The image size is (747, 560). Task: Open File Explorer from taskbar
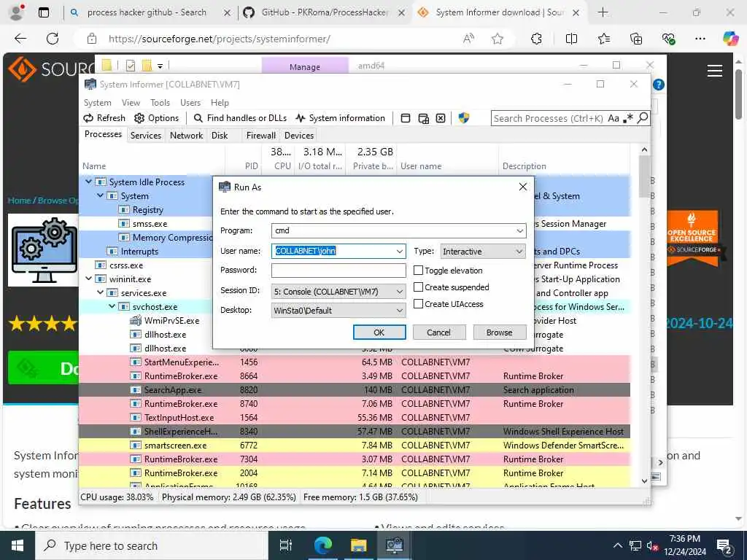[x=358, y=545]
